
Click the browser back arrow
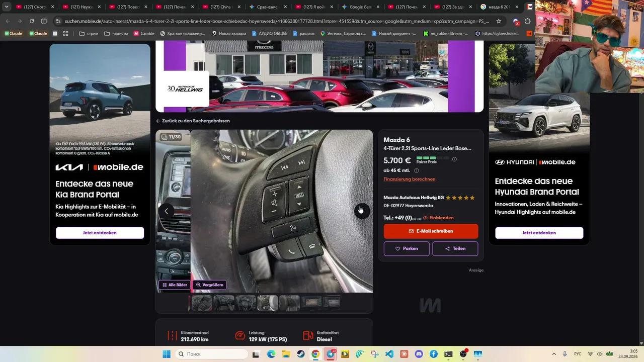click(7, 21)
